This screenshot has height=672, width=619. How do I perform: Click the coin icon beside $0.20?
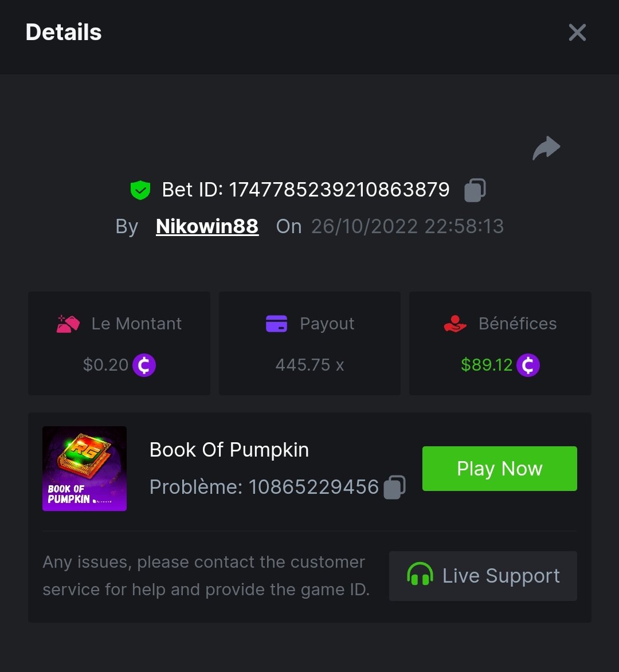[144, 365]
